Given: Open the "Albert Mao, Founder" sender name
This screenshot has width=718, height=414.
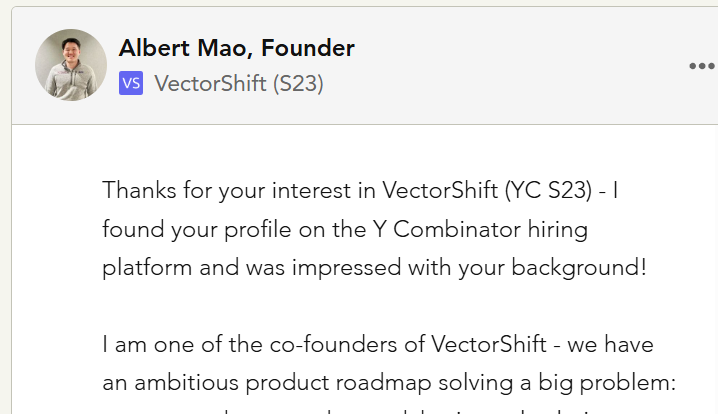Looking at the screenshot, I should click(x=236, y=47).
